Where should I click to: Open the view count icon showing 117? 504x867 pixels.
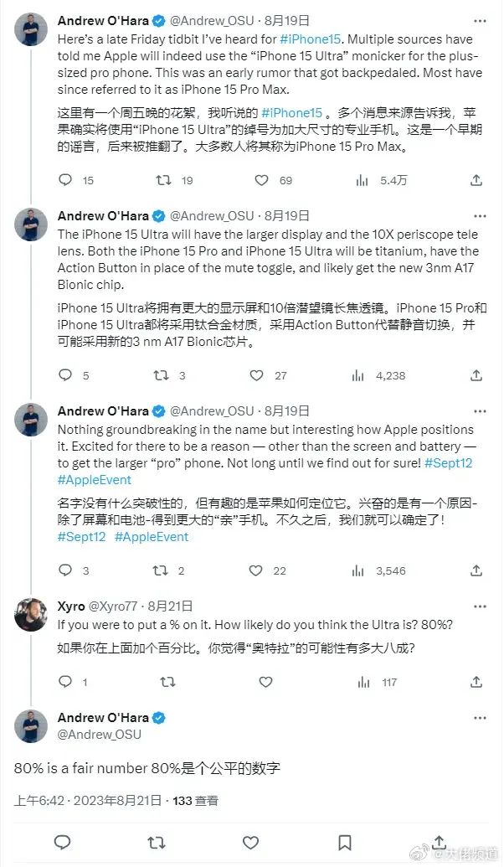pos(363,683)
